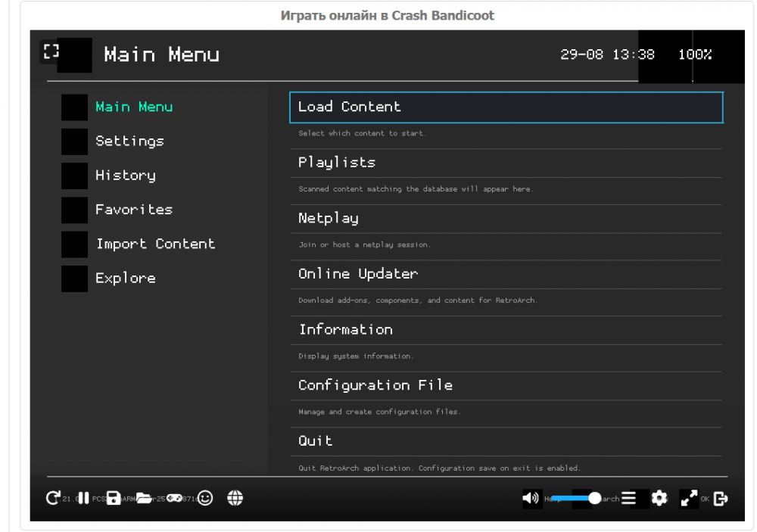Click the fullscreen brackets icon beside Main Menu title

pos(51,51)
